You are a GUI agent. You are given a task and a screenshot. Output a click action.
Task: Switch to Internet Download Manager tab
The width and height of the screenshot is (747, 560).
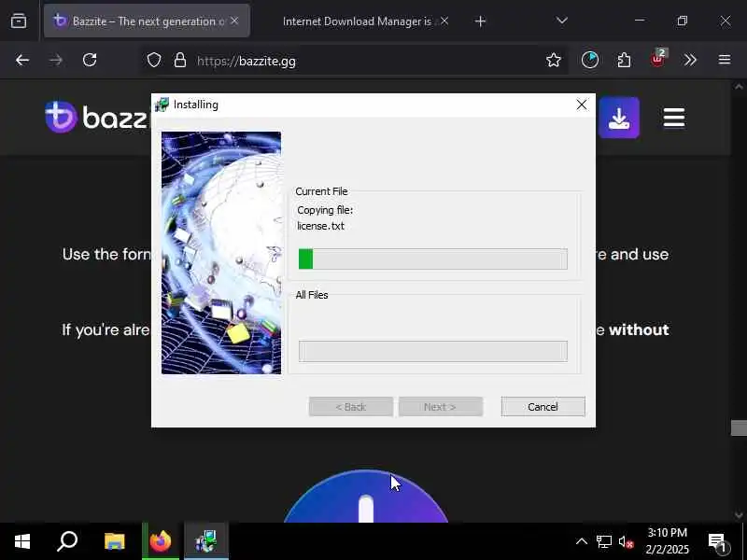(358, 21)
